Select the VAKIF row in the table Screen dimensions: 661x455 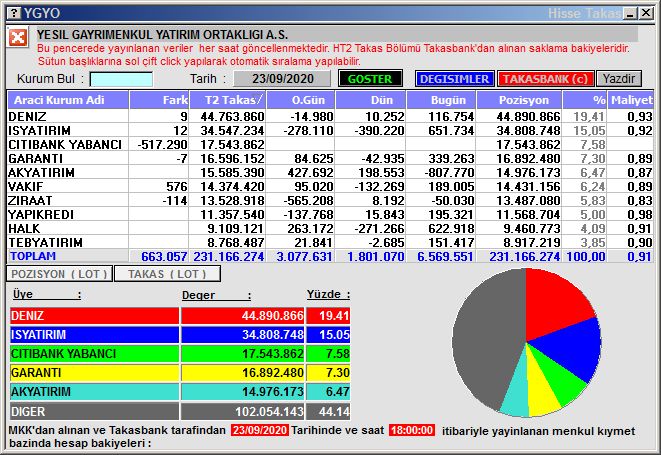pyautogui.click(x=330, y=186)
